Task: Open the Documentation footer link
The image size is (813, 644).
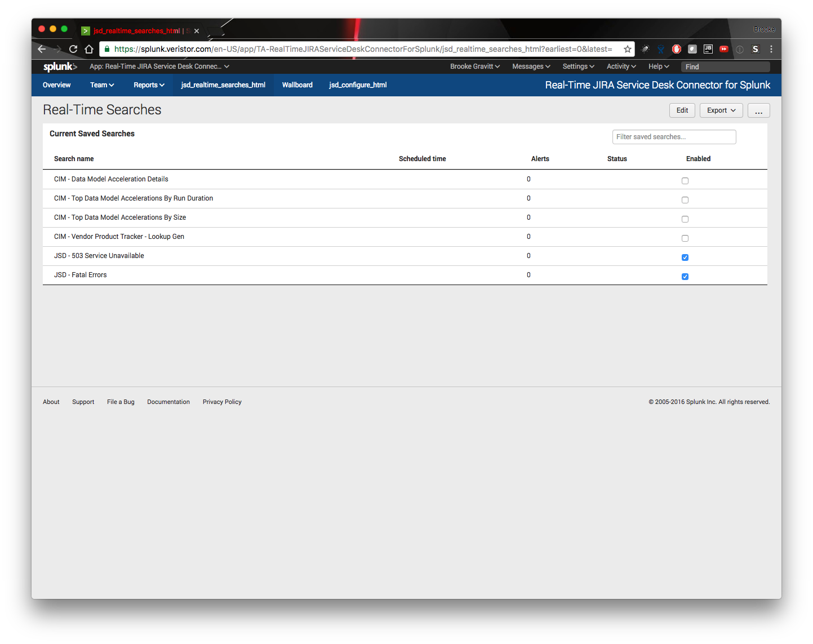Action: (168, 402)
